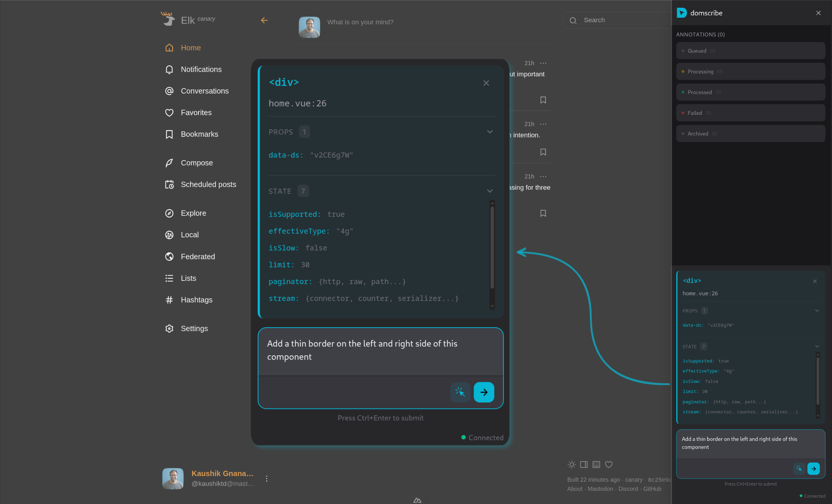Open the post's overflow menu next to 21h
832x504 pixels.
click(x=543, y=63)
